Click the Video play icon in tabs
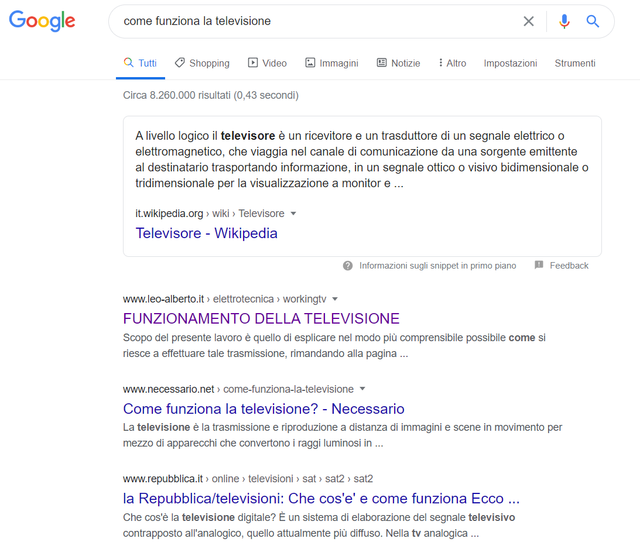 (253, 62)
